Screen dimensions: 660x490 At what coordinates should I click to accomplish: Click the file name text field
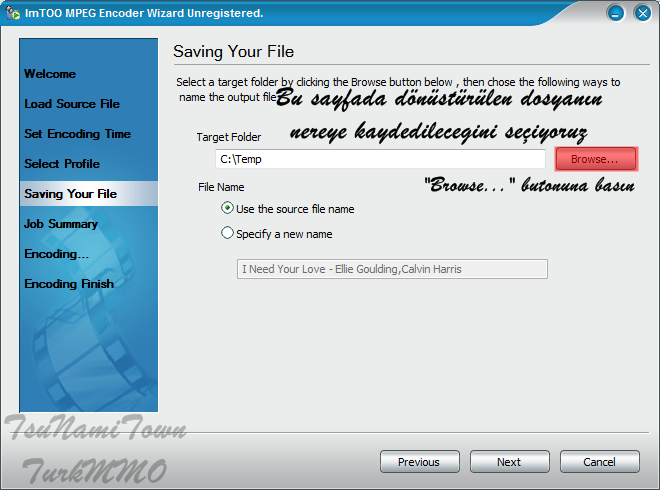tap(392, 269)
